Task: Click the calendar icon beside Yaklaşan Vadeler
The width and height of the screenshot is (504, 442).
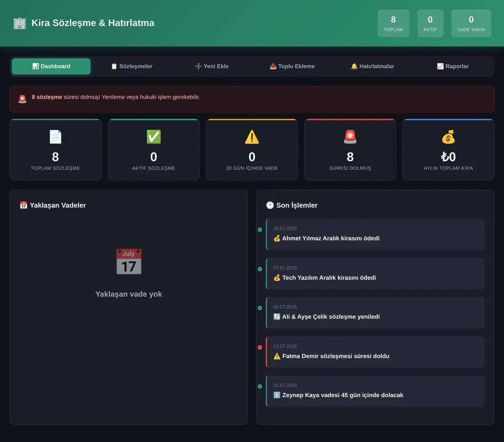Action: tap(24, 205)
